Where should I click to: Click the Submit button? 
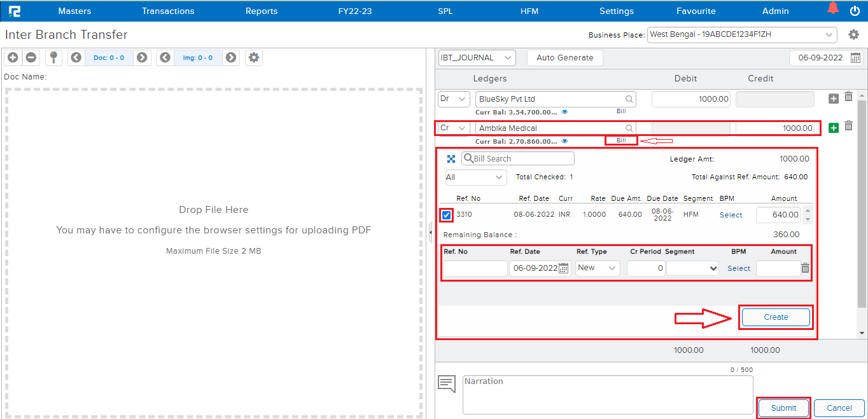783,408
